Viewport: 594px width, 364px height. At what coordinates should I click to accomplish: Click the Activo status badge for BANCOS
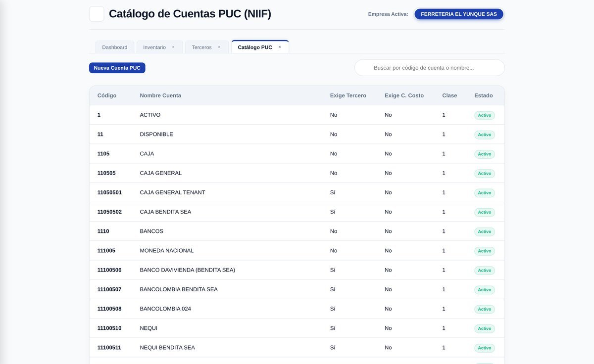tap(485, 231)
